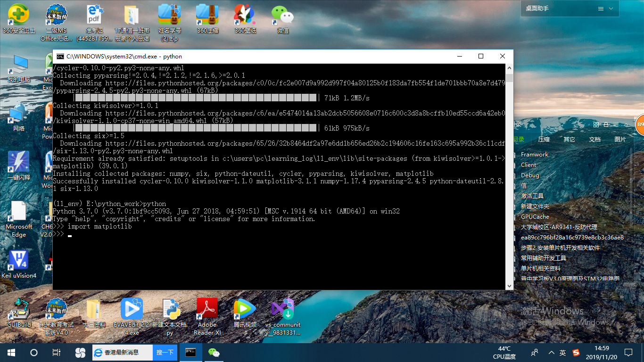
Task: Select 我的电脑 desktop icon
Action: [x=18, y=68]
